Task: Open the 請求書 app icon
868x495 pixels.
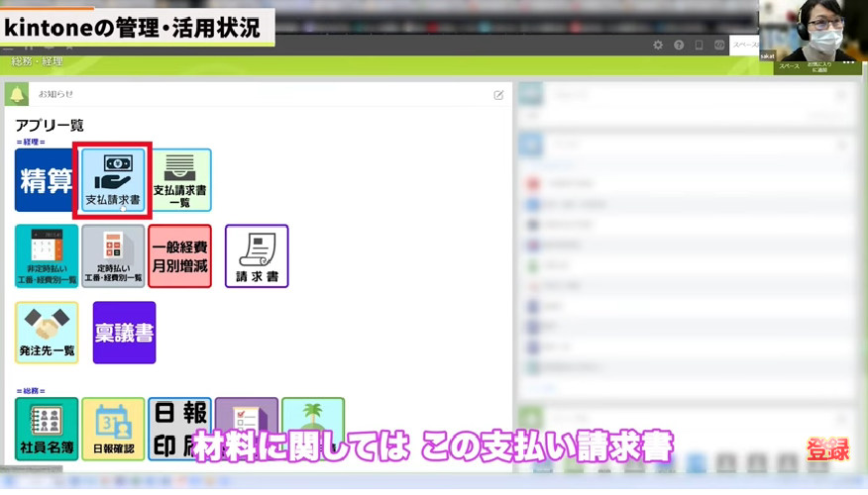Action: click(257, 256)
